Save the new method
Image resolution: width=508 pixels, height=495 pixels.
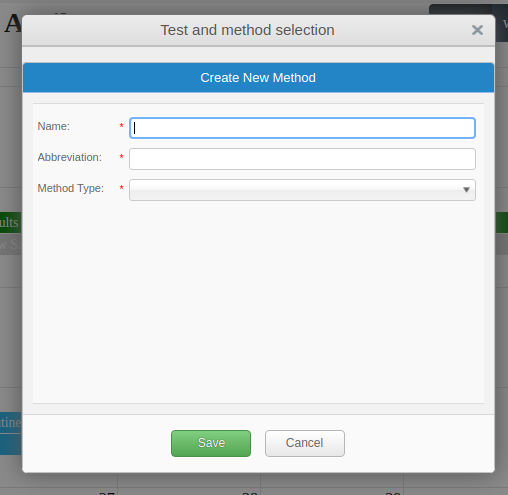[x=211, y=443]
